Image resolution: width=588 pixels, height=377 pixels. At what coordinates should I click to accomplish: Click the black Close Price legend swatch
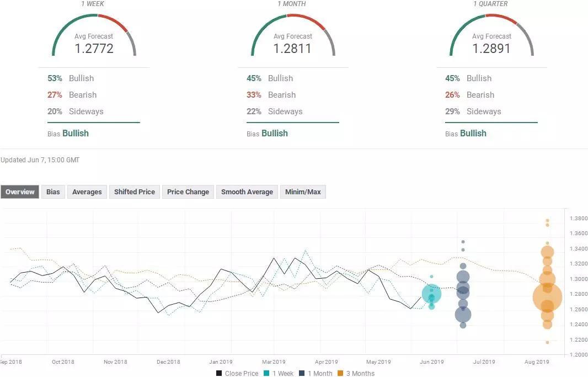click(x=219, y=373)
